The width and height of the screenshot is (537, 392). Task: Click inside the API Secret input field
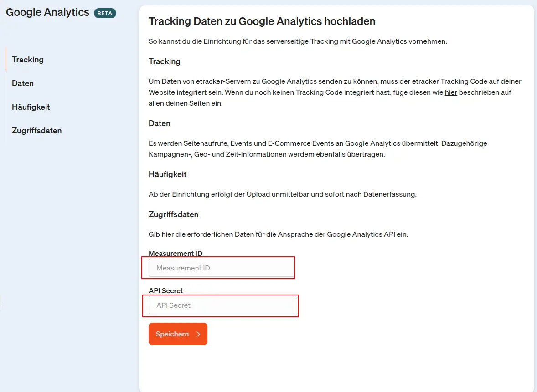pyautogui.click(x=221, y=305)
